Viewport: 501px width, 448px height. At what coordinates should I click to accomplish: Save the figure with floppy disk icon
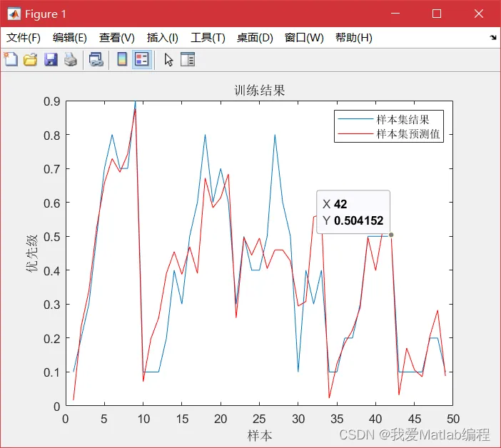coord(51,60)
